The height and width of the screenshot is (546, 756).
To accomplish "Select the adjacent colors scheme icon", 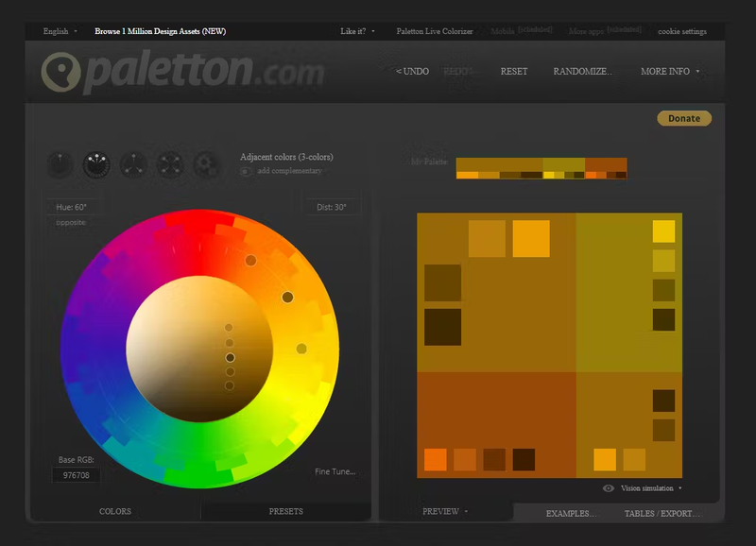I will (x=96, y=164).
